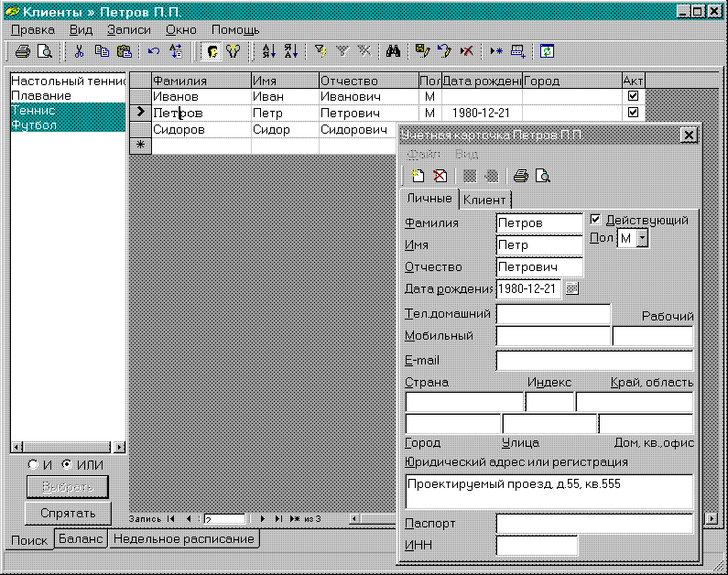Click the E-mail input field
The height and width of the screenshot is (575, 728).
594,361
